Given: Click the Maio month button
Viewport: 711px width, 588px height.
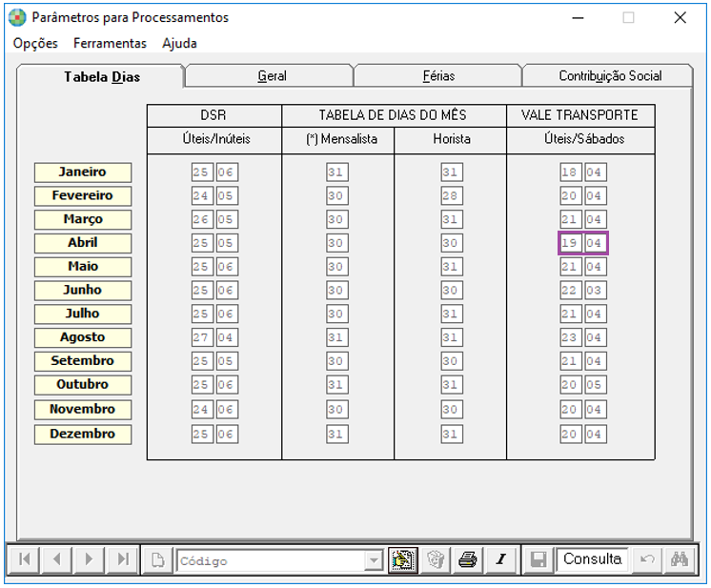Looking at the screenshot, I should tap(83, 267).
